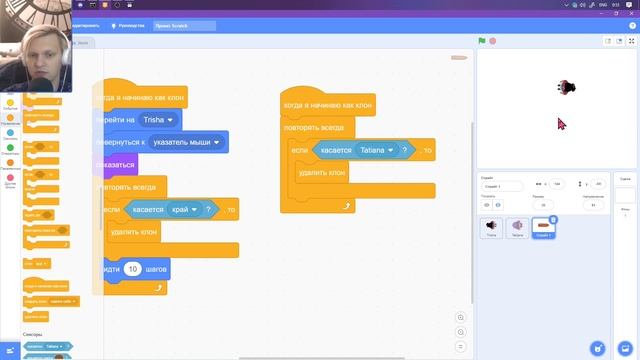Zoom out of the script workspace
Image resolution: width=640 pixels, height=360 pixels.
(460, 332)
